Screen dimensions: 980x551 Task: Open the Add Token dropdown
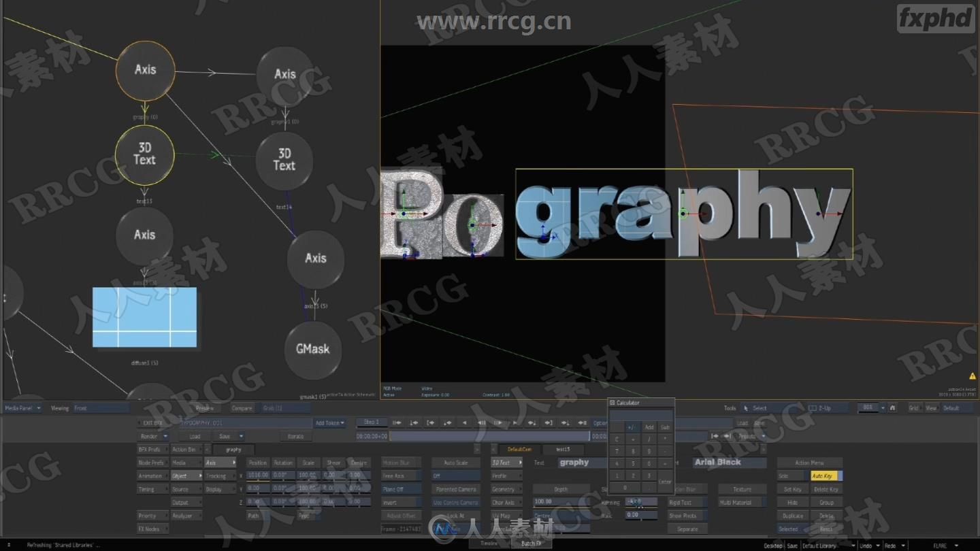[x=329, y=423]
